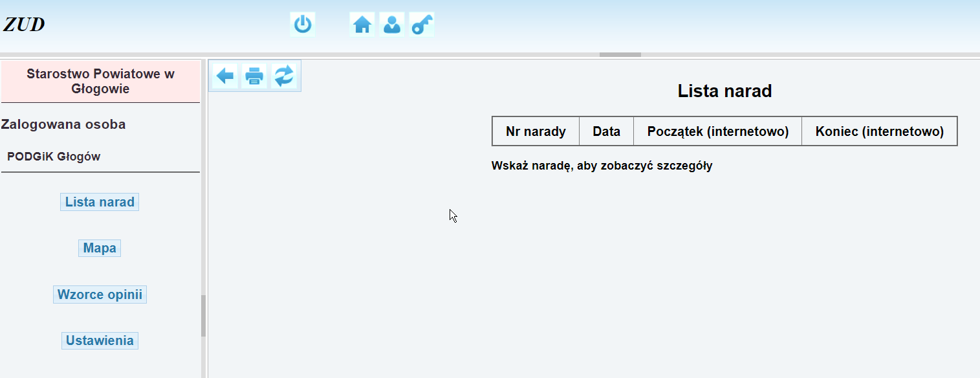The image size is (980, 378).
Task: Click the ZUD application logo
Action: point(23,24)
